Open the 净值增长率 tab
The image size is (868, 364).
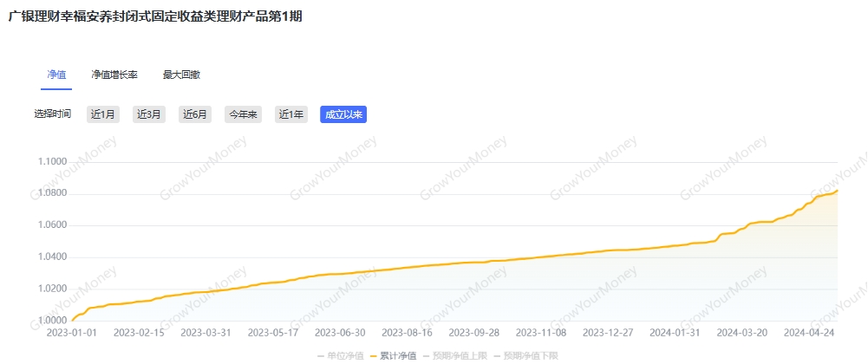pyautogui.click(x=114, y=75)
